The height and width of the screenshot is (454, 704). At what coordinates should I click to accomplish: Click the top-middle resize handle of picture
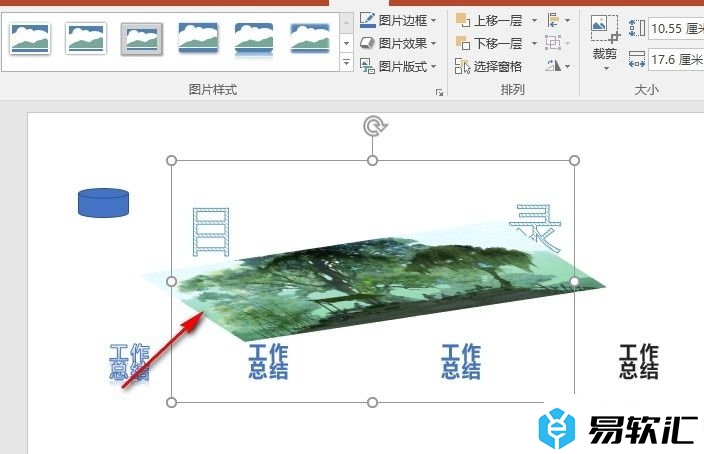372,160
